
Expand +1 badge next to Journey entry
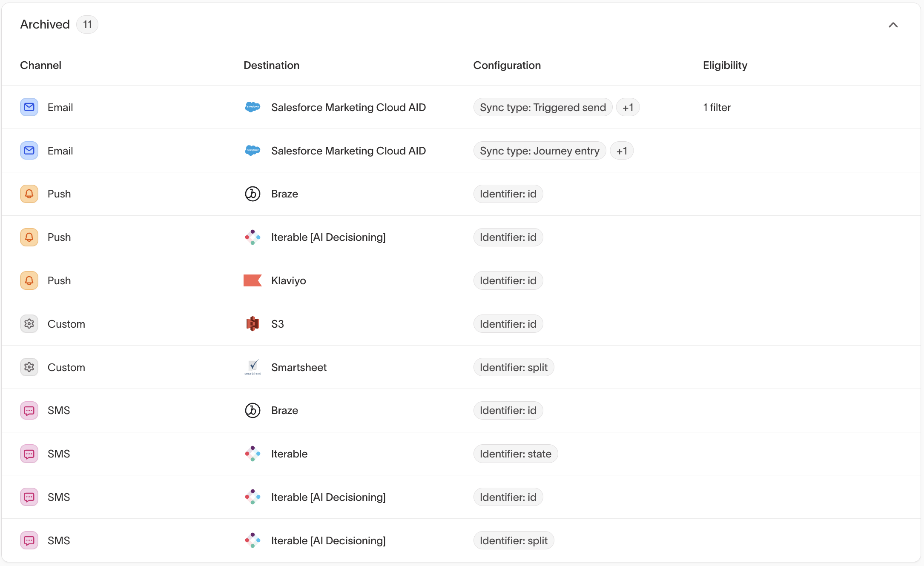tap(621, 151)
